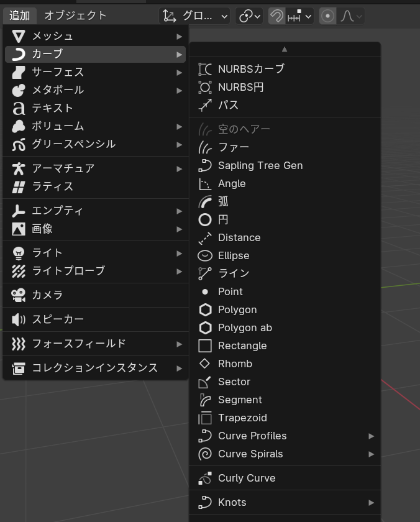The image size is (420, 522).
Task: Choose the Ellipse curve icon
Action: 205,256
